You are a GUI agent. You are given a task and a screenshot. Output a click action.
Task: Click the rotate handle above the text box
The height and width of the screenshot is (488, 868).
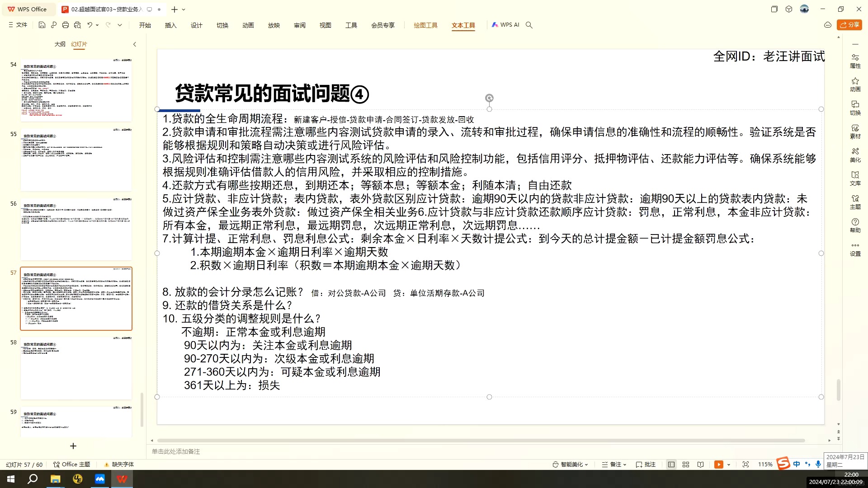[489, 98]
